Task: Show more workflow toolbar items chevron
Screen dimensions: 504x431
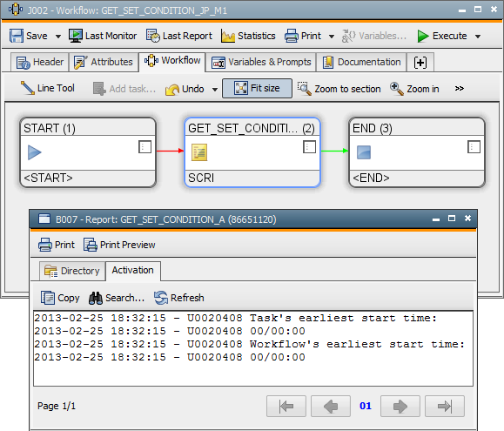Action: point(460,89)
